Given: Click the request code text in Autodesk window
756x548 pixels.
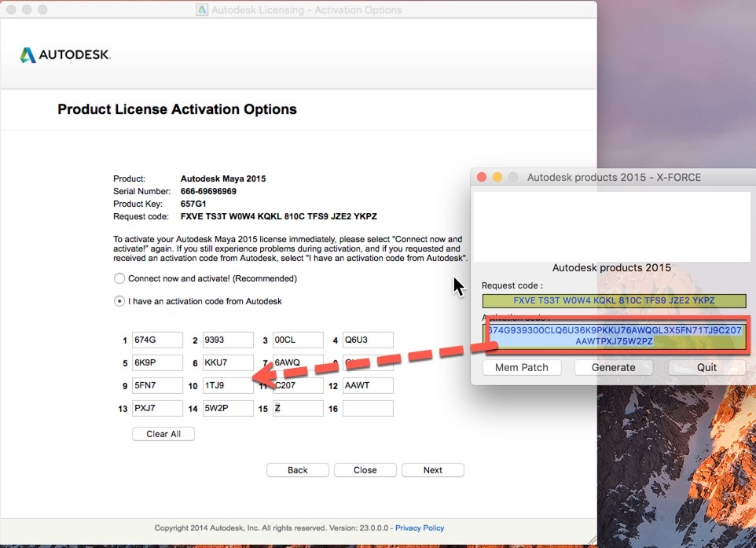Looking at the screenshot, I should [x=279, y=216].
